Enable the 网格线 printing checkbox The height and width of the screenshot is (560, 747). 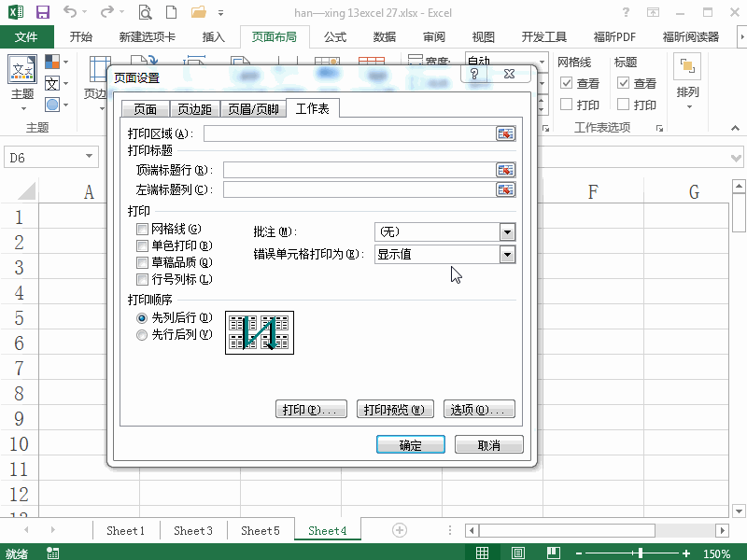pos(142,229)
